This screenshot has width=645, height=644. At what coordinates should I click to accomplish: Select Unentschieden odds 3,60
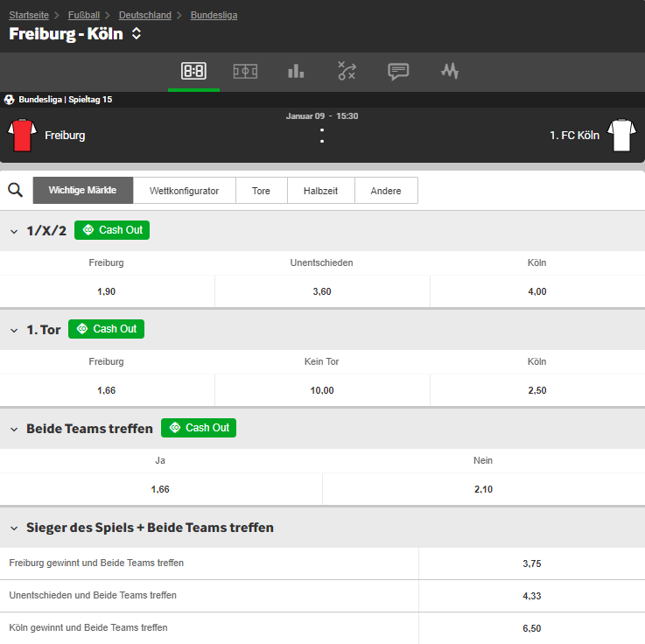322,291
